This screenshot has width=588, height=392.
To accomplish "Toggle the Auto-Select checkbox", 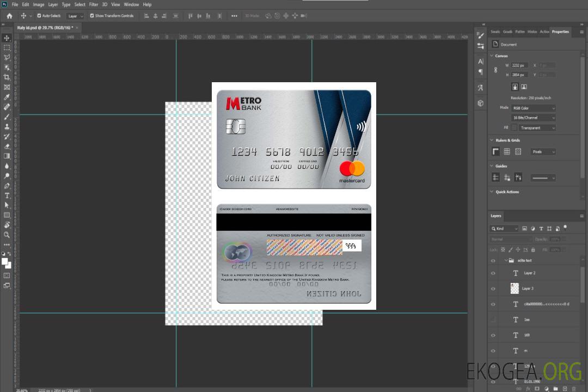I will 39,16.
